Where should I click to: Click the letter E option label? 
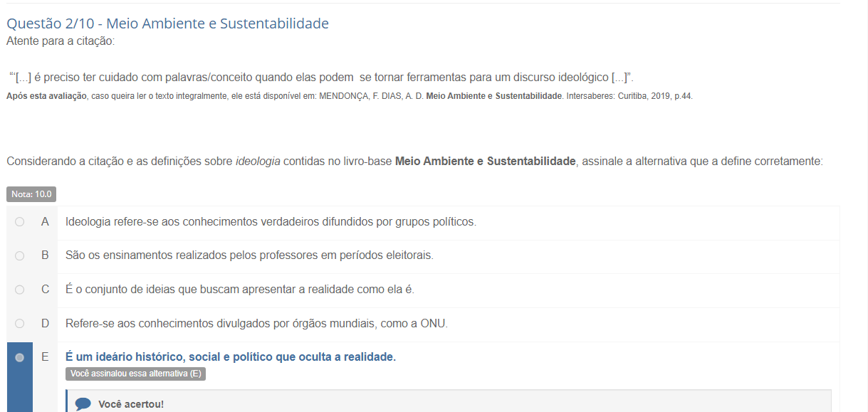coord(45,357)
